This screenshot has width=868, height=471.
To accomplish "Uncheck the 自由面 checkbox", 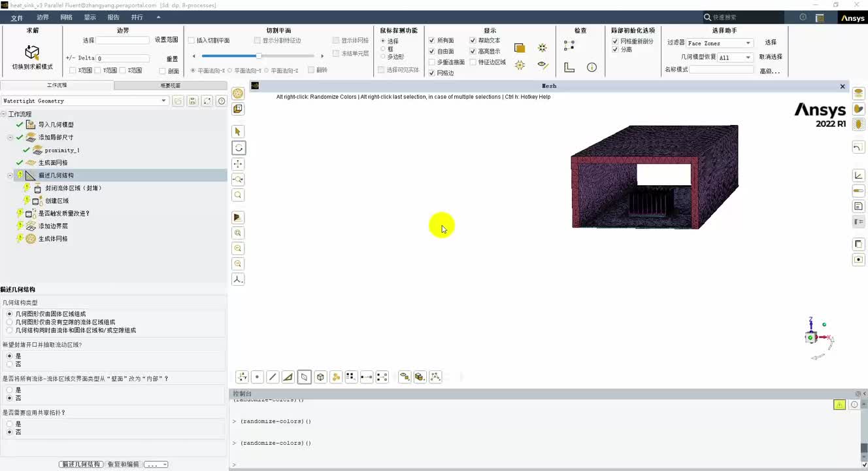I will click(431, 51).
